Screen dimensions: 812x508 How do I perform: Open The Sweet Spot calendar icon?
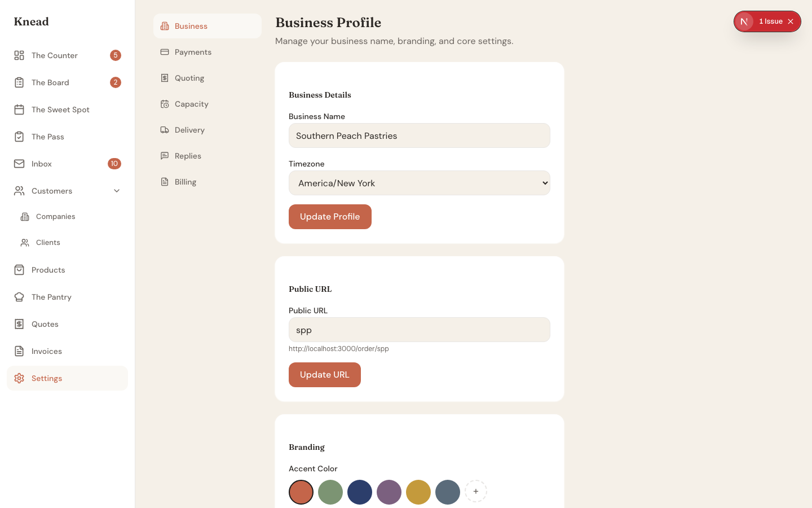click(19, 110)
